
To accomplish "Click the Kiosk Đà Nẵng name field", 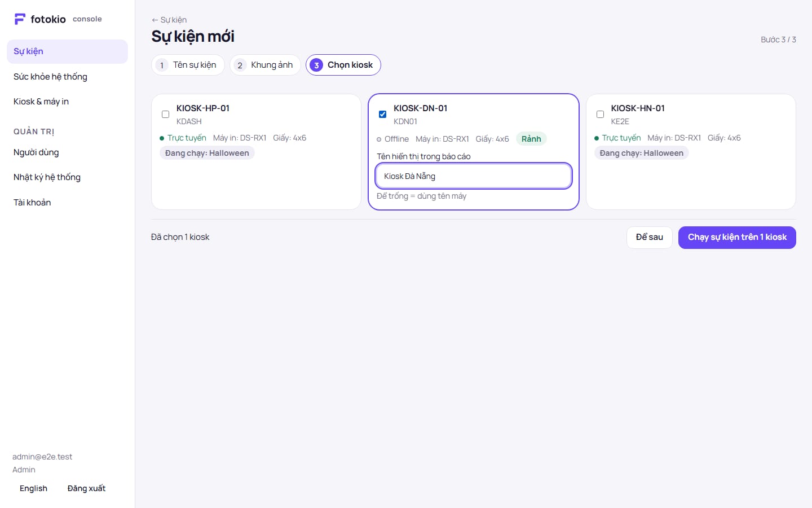I will [474, 176].
